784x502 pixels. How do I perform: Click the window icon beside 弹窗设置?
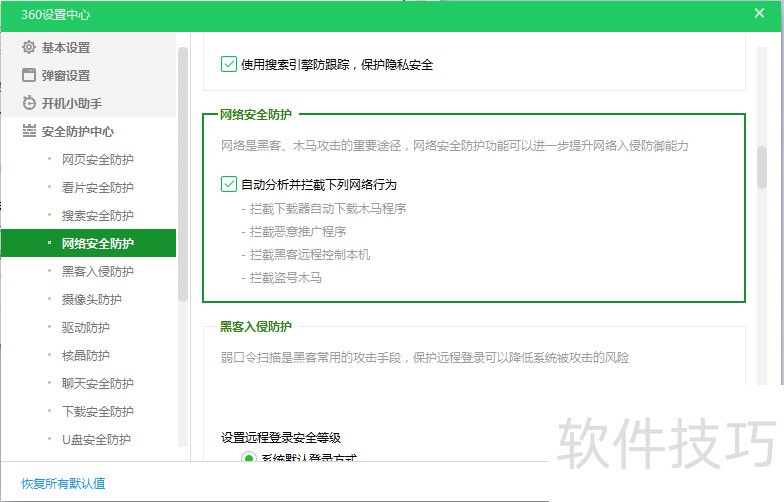[29, 75]
